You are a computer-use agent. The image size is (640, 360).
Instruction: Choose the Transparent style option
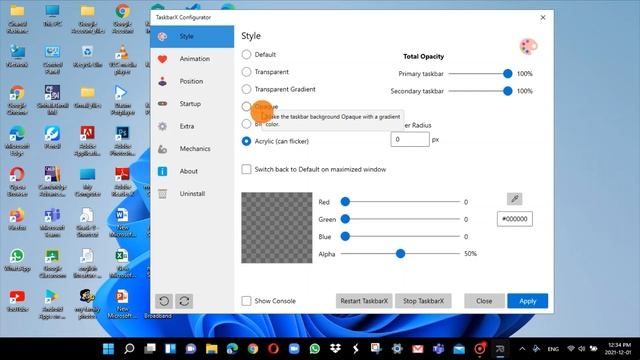(x=246, y=72)
